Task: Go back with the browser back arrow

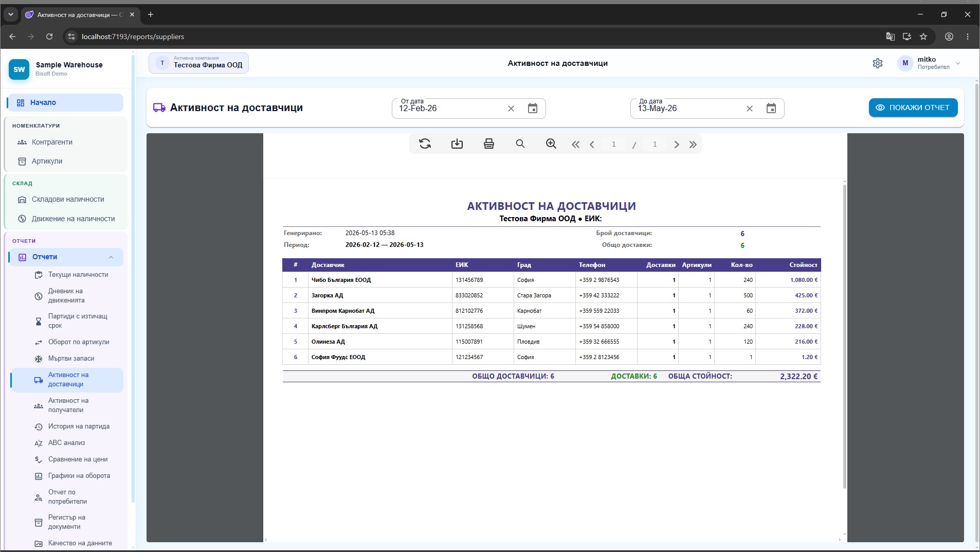Action: 12,37
